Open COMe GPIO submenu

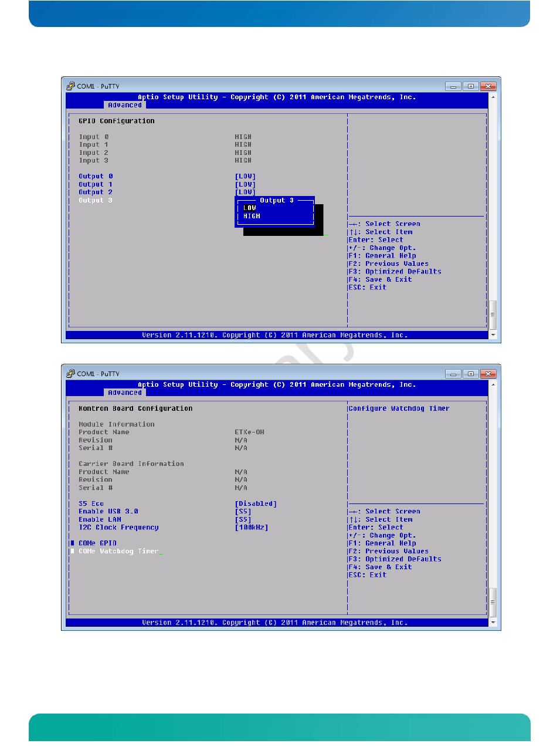coord(97,543)
